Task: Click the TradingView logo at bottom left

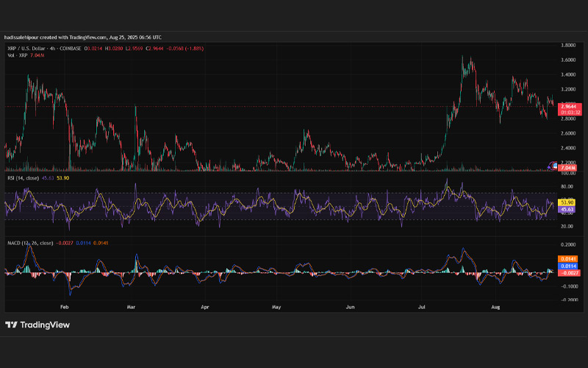Action: [x=37, y=325]
